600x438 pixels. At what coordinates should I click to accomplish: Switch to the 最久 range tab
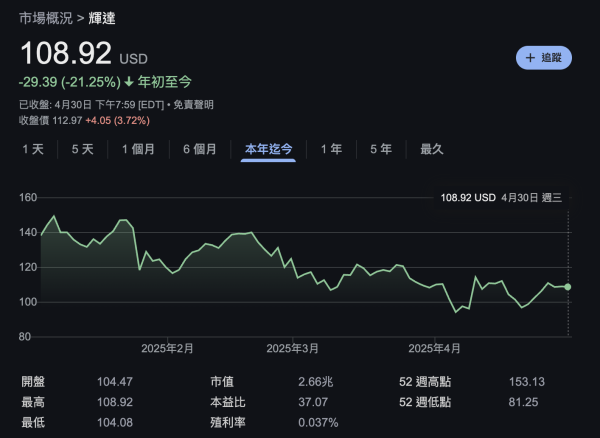point(432,149)
